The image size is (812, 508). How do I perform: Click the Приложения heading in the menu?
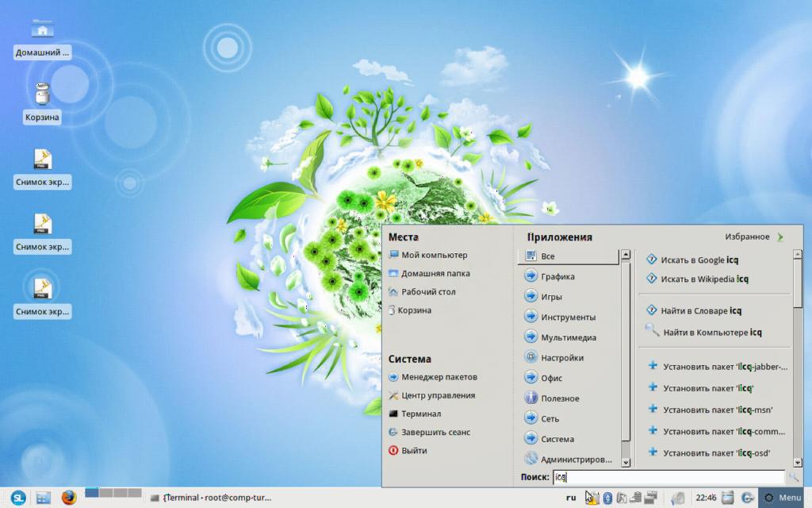pos(559,237)
